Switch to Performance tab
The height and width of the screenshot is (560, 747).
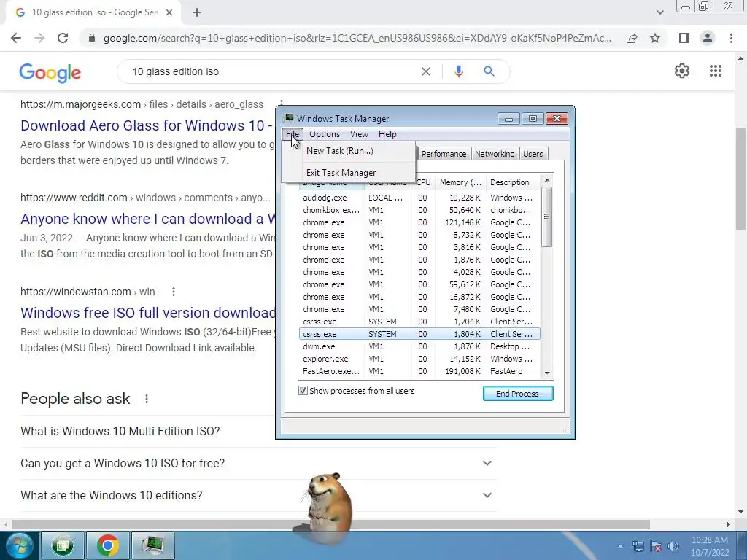point(444,154)
